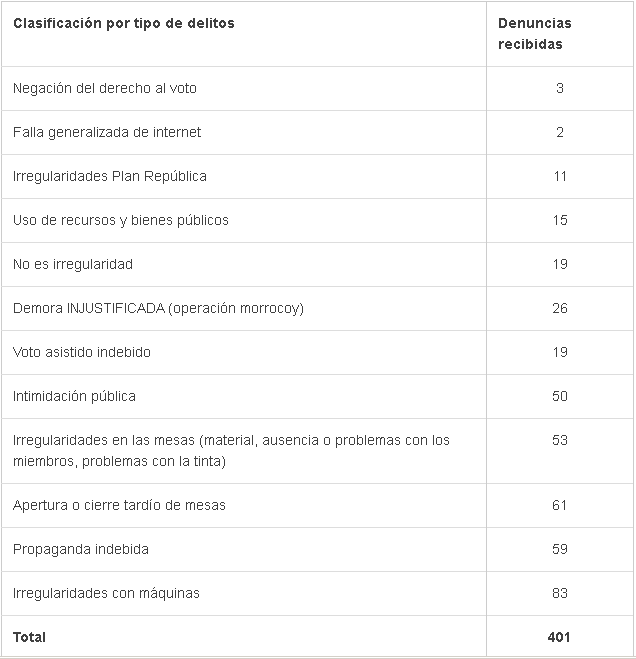Click the count 61 for Apertura tardío

click(559, 505)
